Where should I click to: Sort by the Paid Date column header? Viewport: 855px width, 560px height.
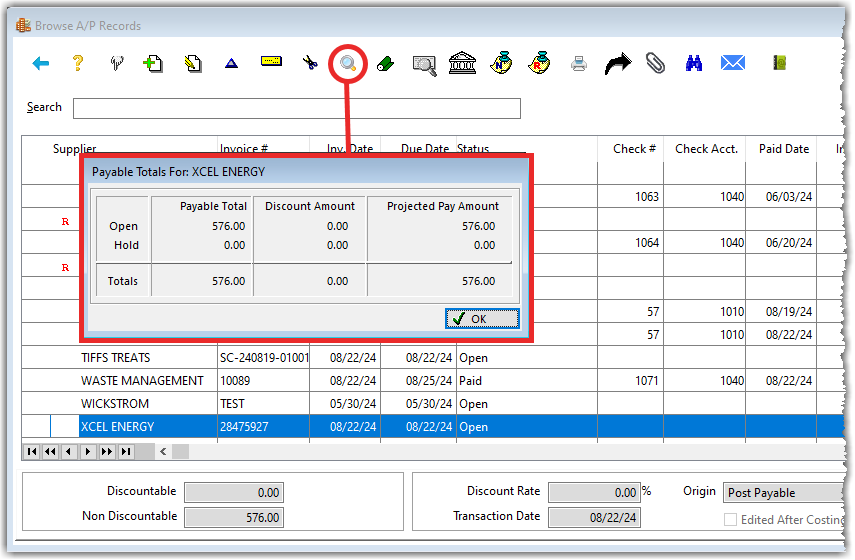point(784,149)
